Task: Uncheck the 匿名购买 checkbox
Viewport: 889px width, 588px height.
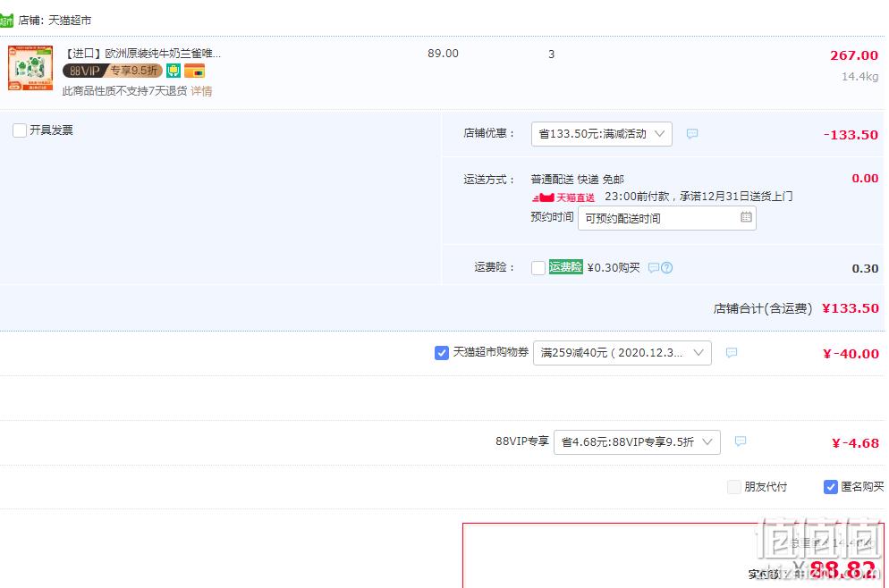Action: click(x=830, y=487)
